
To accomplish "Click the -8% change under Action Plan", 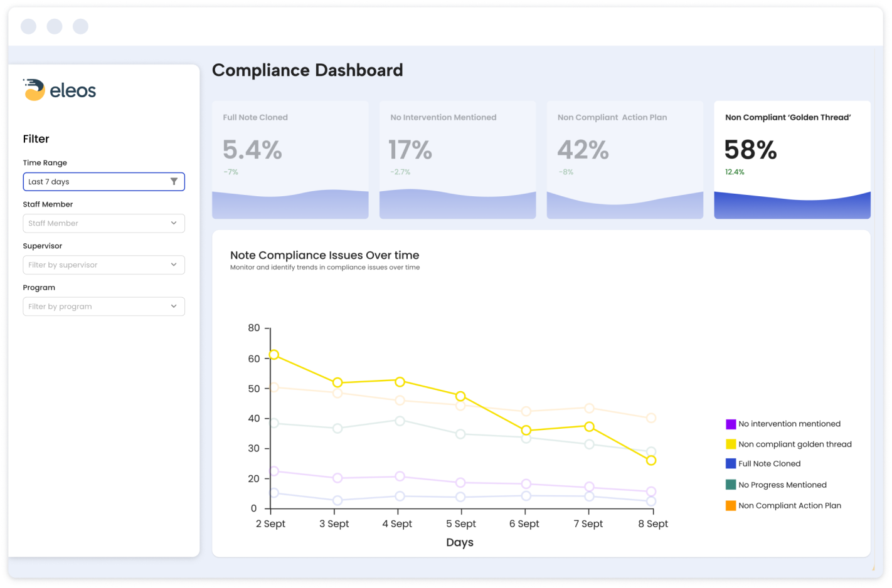I will [566, 172].
